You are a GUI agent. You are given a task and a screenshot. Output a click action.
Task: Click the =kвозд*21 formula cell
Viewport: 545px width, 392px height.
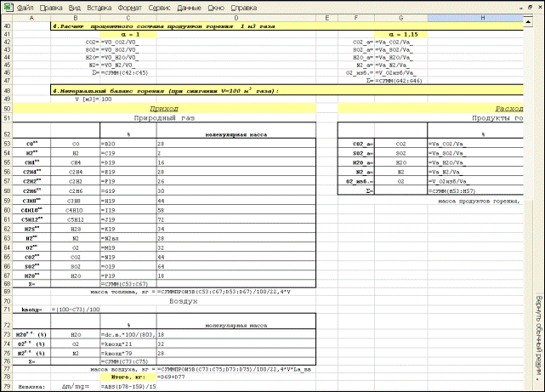coord(128,344)
